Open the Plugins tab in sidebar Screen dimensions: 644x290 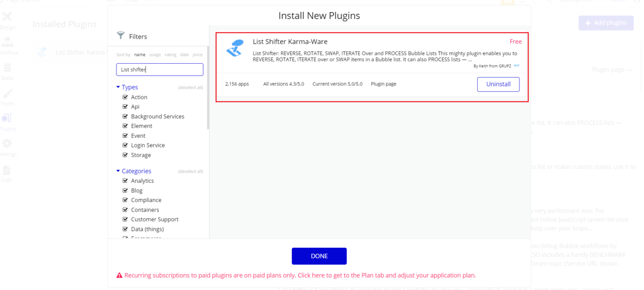(x=8, y=122)
